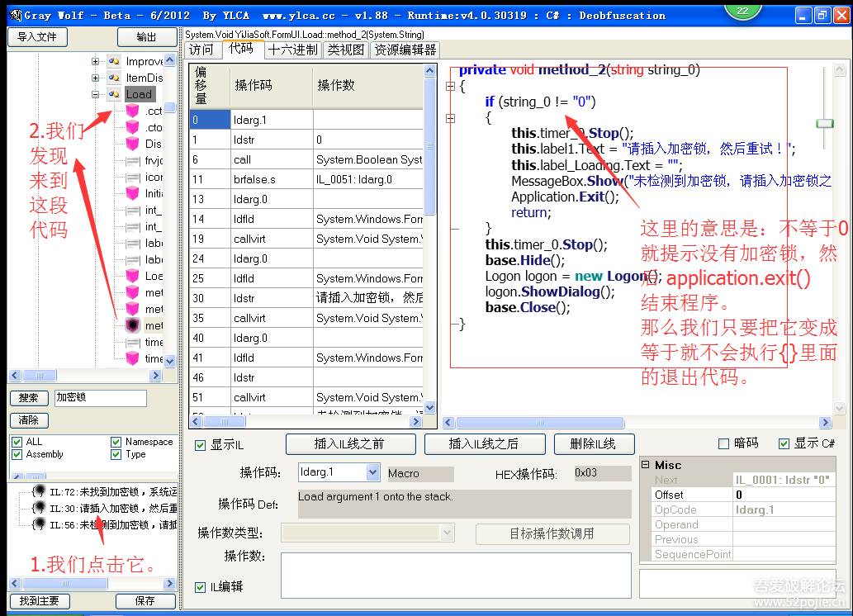The image size is (853, 616).
Task: Select the selected black method icon in tree
Action: click(x=132, y=325)
